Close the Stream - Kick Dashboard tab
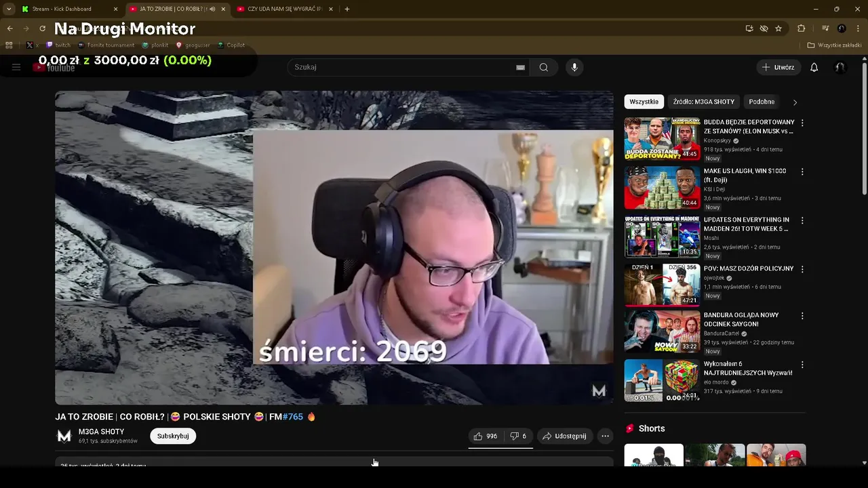Viewport: 868px width, 488px height. pyautogui.click(x=115, y=9)
